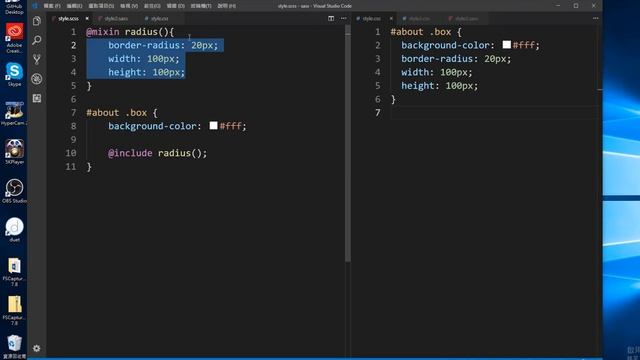Open Adobe Creative Cloud desktop icon

coord(14,37)
